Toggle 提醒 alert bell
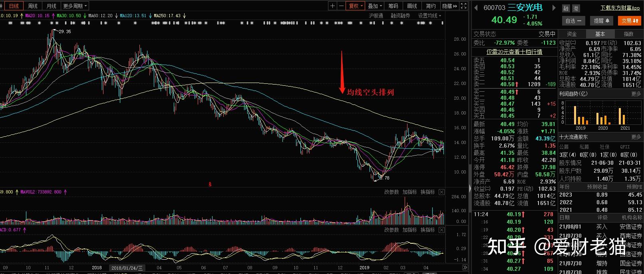Viewport: 644px width, 274px height. tap(601, 21)
